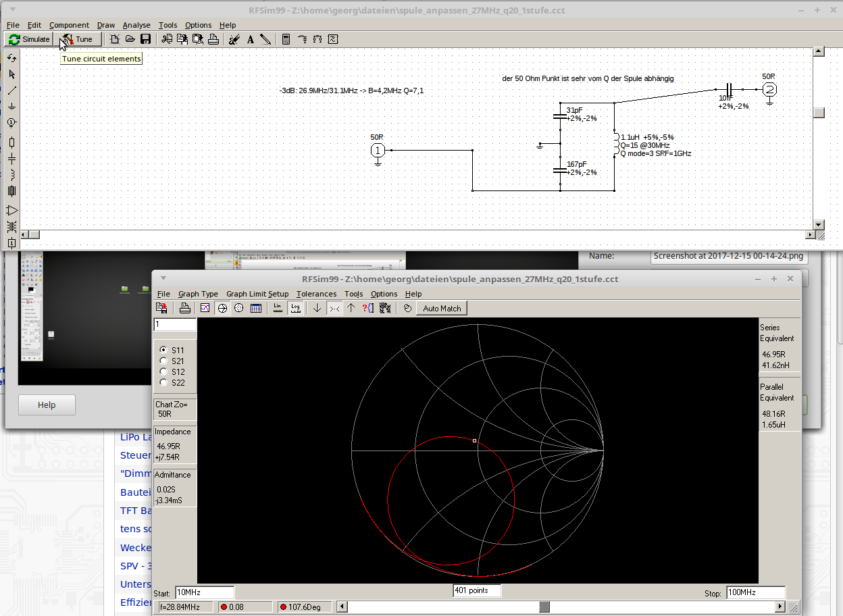The image size is (843, 616).
Task: Open the Graph Limit Setup menu
Action: pyautogui.click(x=257, y=294)
